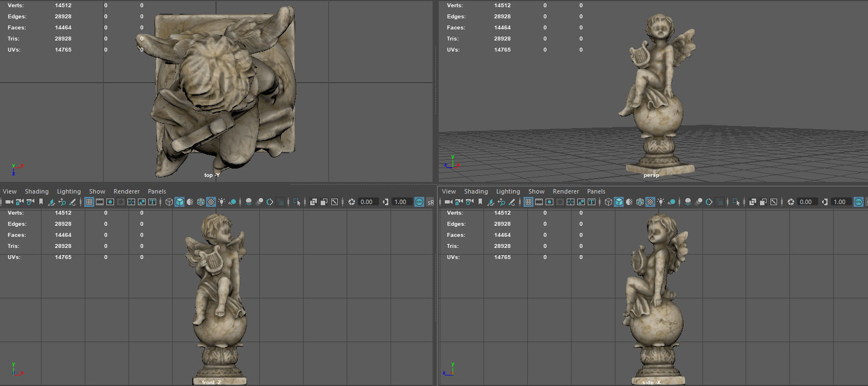The height and width of the screenshot is (386, 868).
Task: Open the View menu in side panel
Action: click(449, 191)
